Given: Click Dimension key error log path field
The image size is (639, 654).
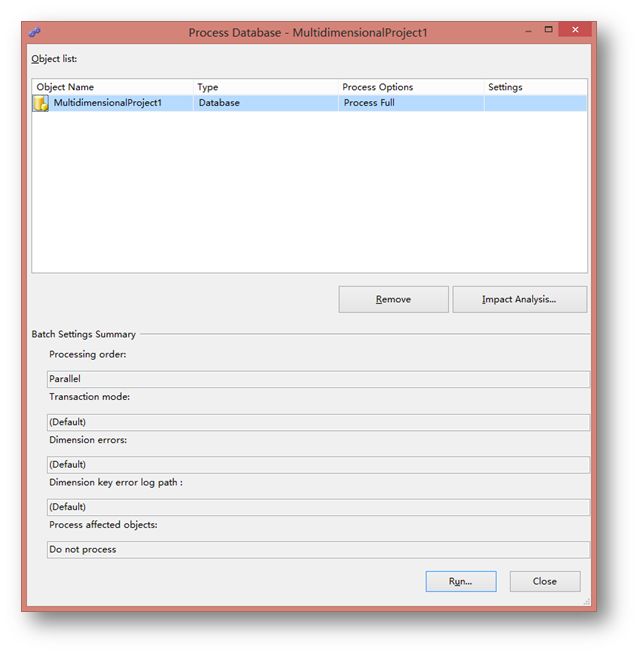Looking at the screenshot, I should 318,507.
